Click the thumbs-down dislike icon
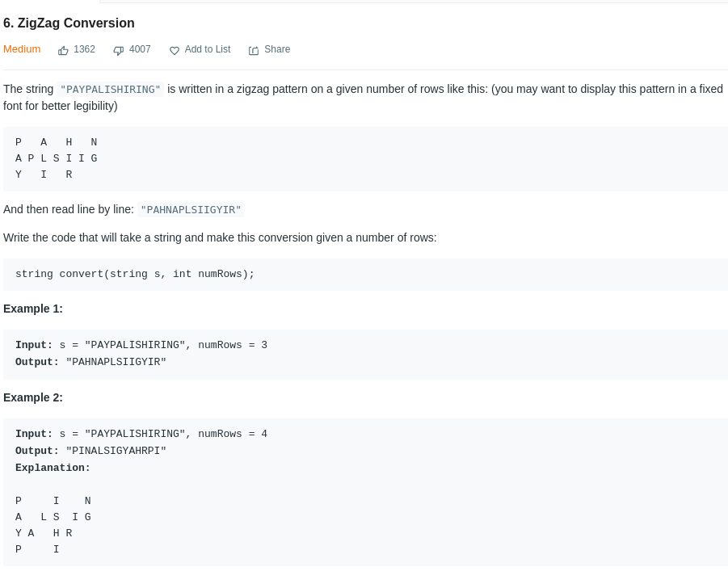728x584 pixels. [x=119, y=51]
